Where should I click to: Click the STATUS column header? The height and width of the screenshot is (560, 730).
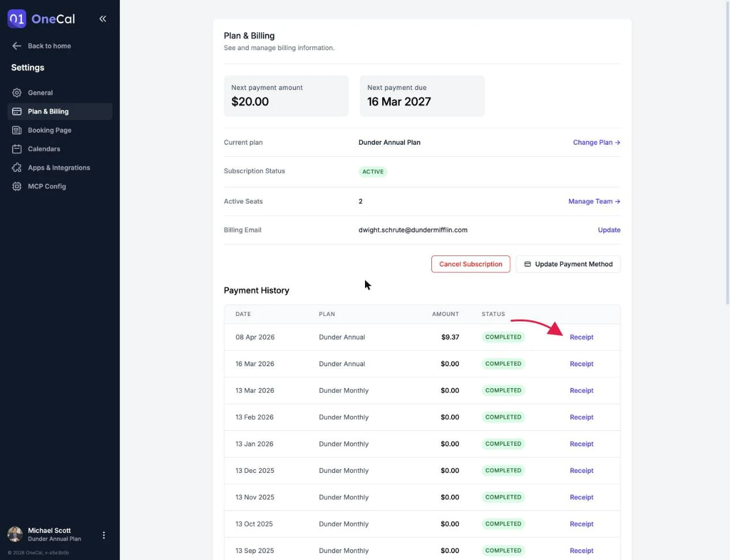click(x=494, y=314)
